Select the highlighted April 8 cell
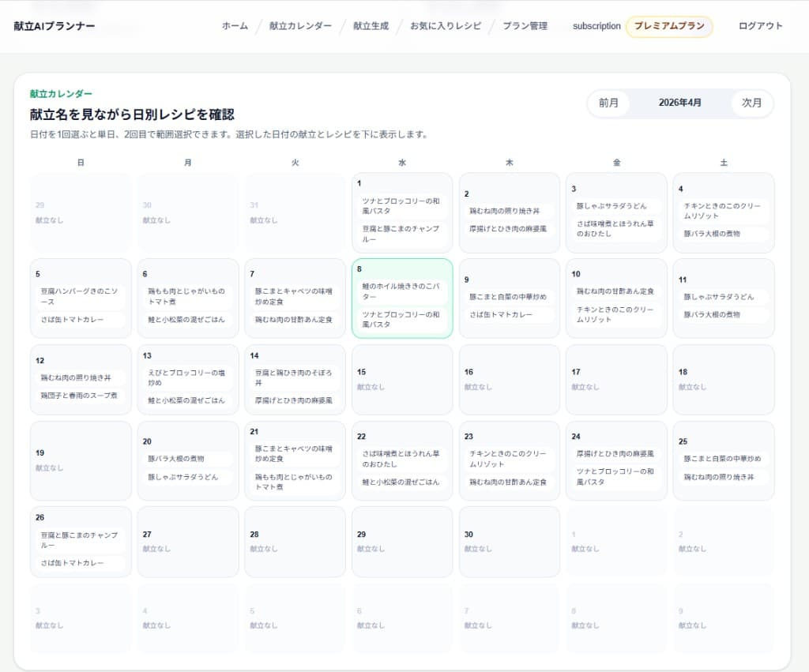This screenshot has height=672, width=809. [401, 298]
